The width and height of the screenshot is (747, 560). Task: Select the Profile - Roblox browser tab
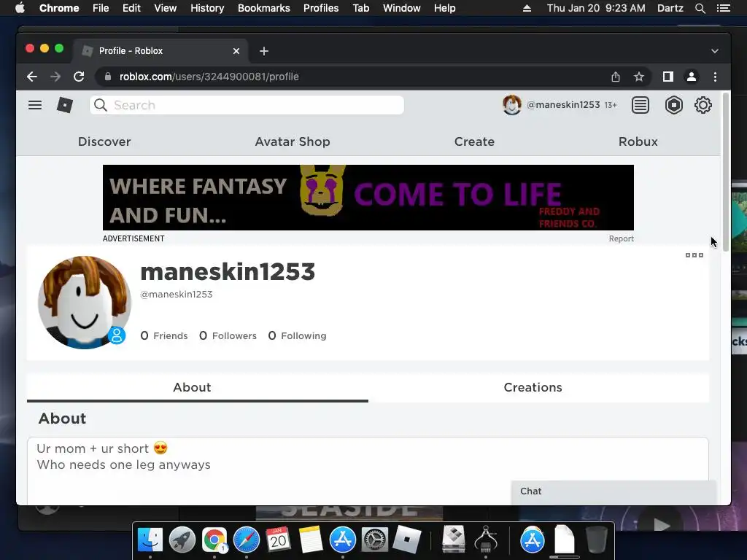160,51
